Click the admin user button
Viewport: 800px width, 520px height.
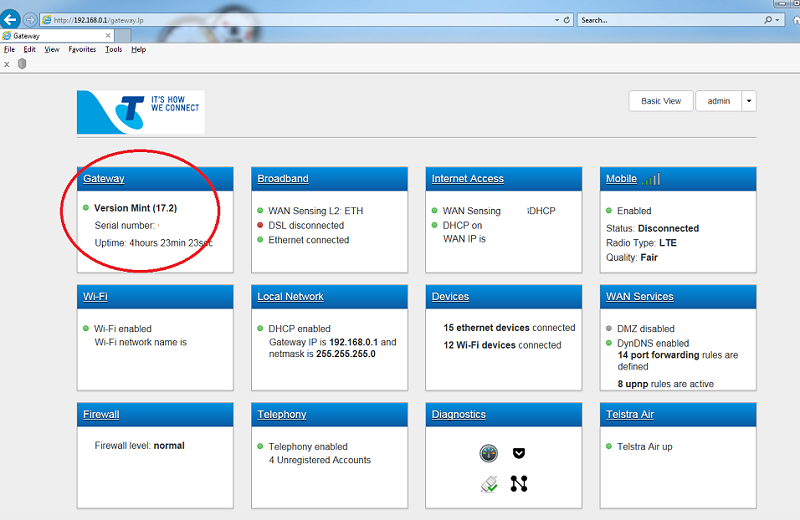click(718, 101)
